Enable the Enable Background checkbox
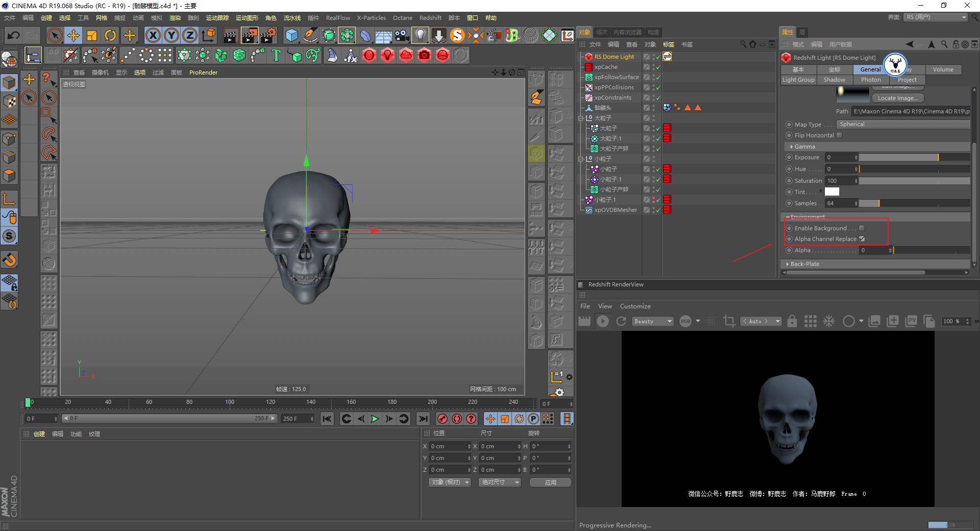980x531 pixels. coord(862,228)
